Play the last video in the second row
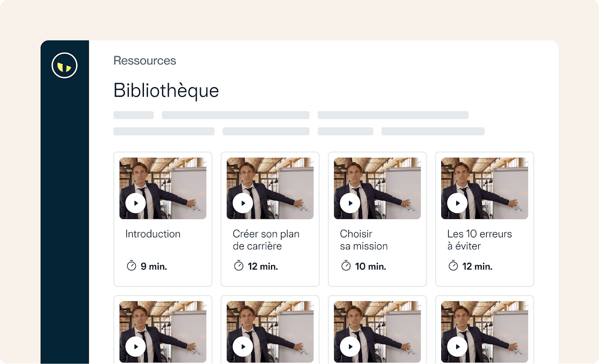The width and height of the screenshot is (599, 364). (x=458, y=347)
